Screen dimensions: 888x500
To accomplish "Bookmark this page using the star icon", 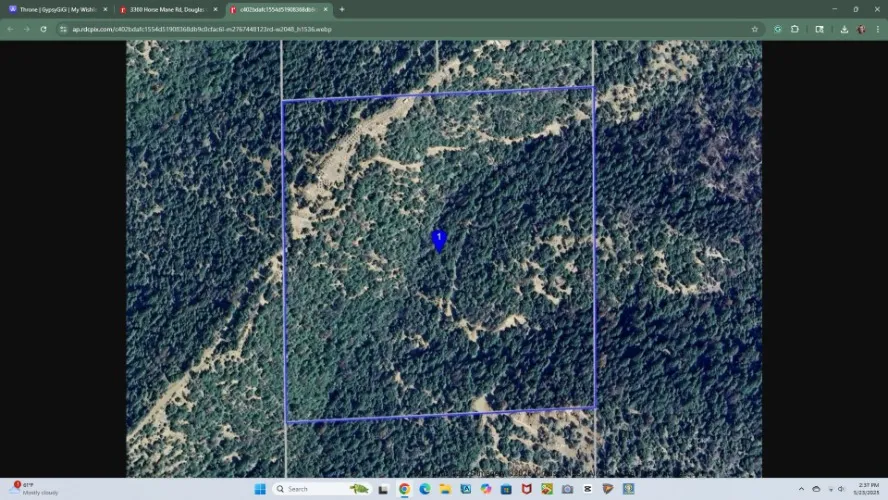I will click(x=755, y=29).
